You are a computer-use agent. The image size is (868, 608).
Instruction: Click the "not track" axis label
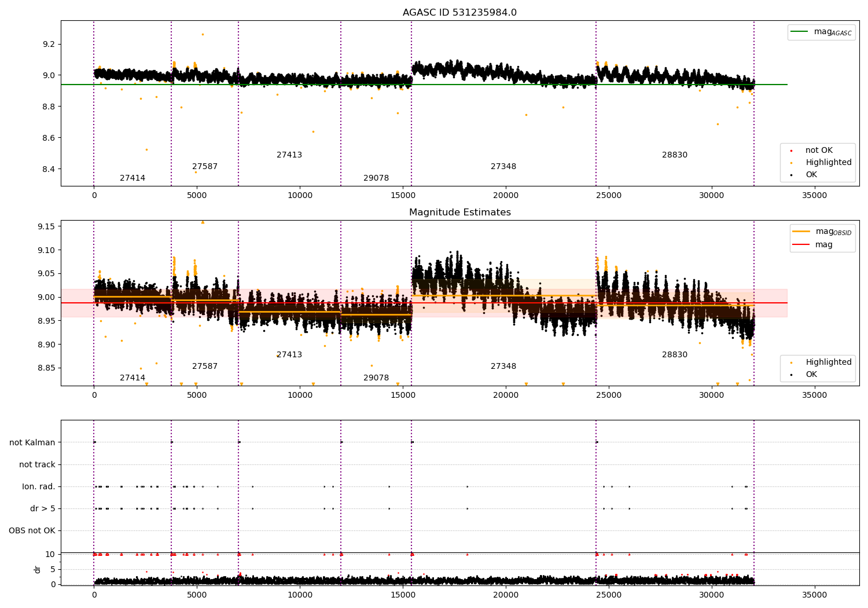37,465
